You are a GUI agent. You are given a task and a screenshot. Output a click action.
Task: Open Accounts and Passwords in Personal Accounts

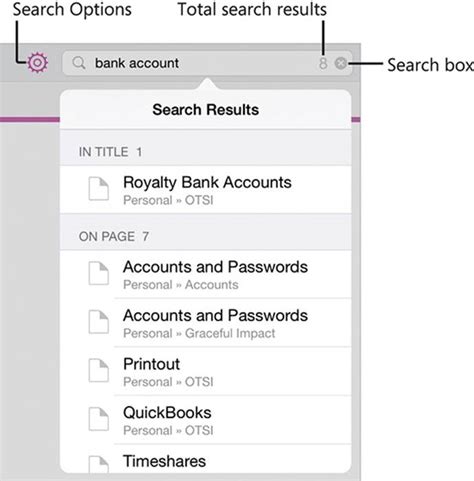point(206,274)
